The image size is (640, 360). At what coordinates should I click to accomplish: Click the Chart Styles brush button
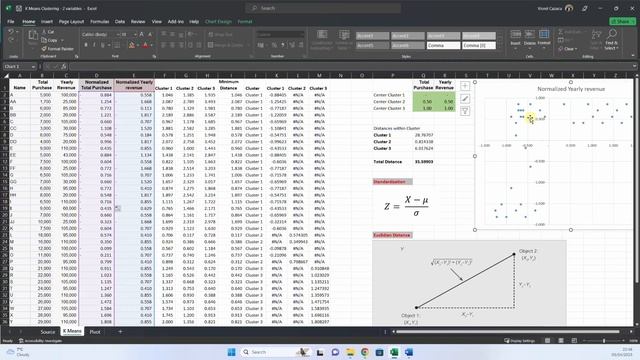pos(464,98)
